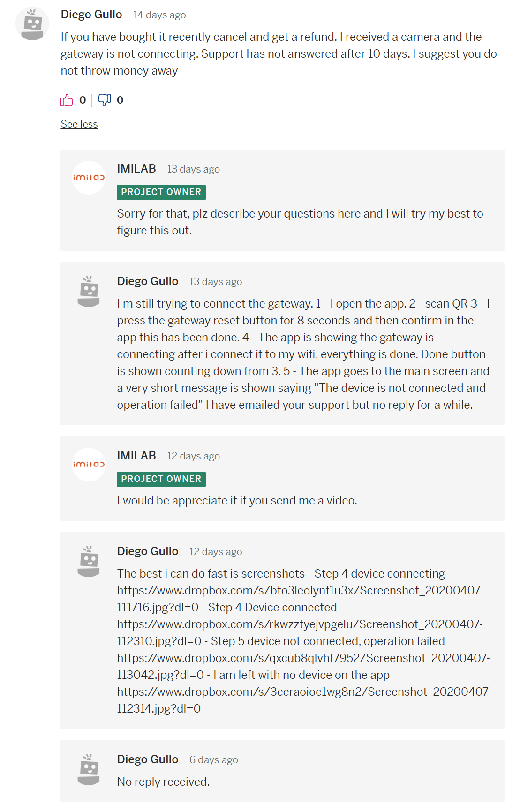This screenshot has height=812, width=520.
Task: Click Diego Gullo's avatar on the screenshots reply
Action: [89, 561]
